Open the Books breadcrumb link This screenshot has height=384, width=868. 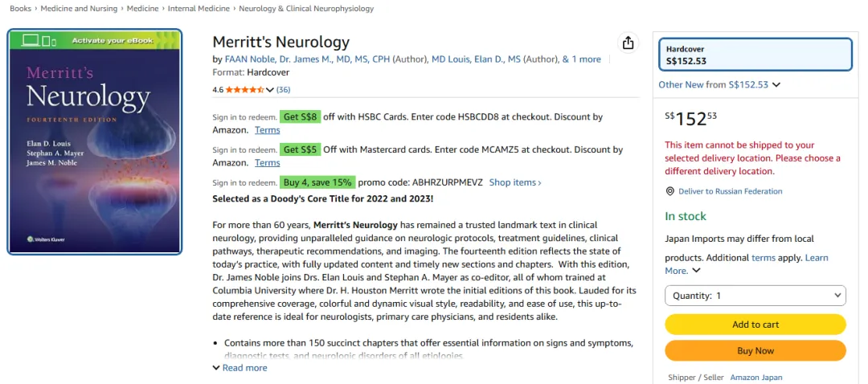20,9
